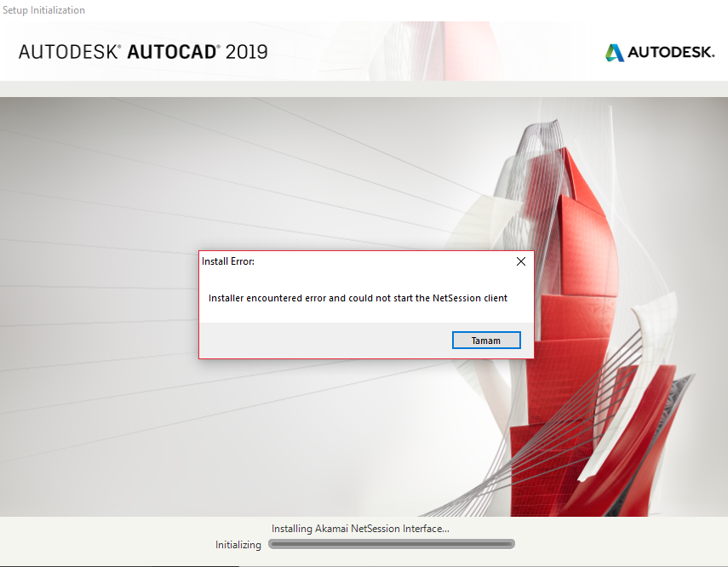Close the Install Error popup with the X

520,261
